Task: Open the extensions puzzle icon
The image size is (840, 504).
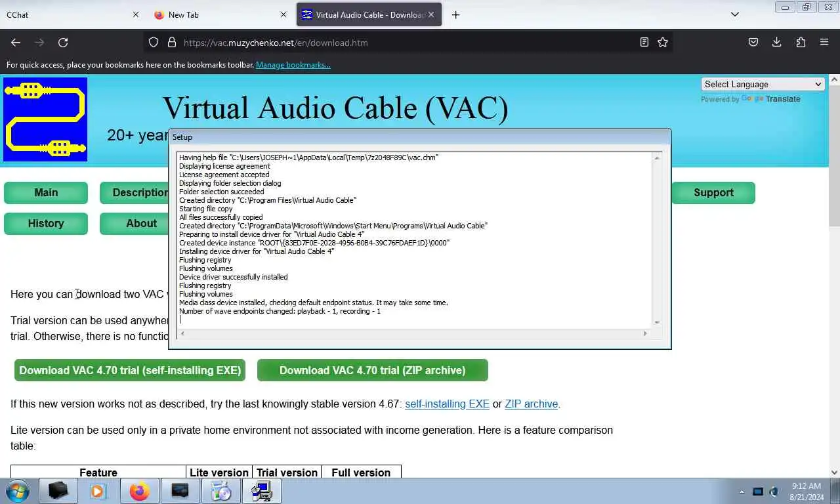Action: pyautogui.click(x=801, y=42)
